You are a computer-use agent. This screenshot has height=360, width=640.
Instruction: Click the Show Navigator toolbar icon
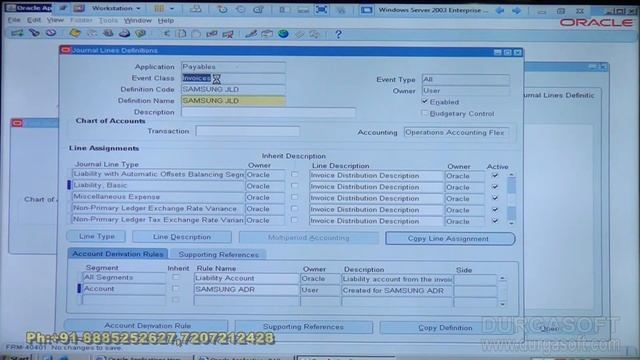(51, 33)
